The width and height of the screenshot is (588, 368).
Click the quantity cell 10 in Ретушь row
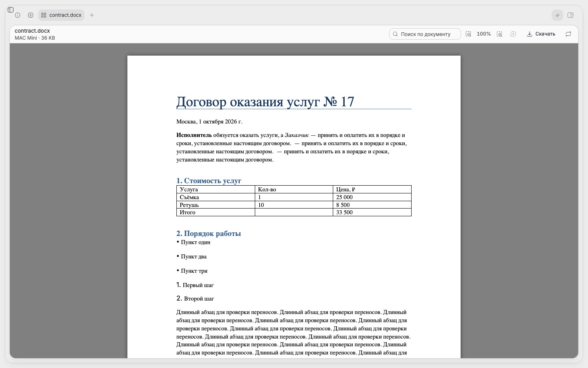pyautogui.click(x=294, y=205)
